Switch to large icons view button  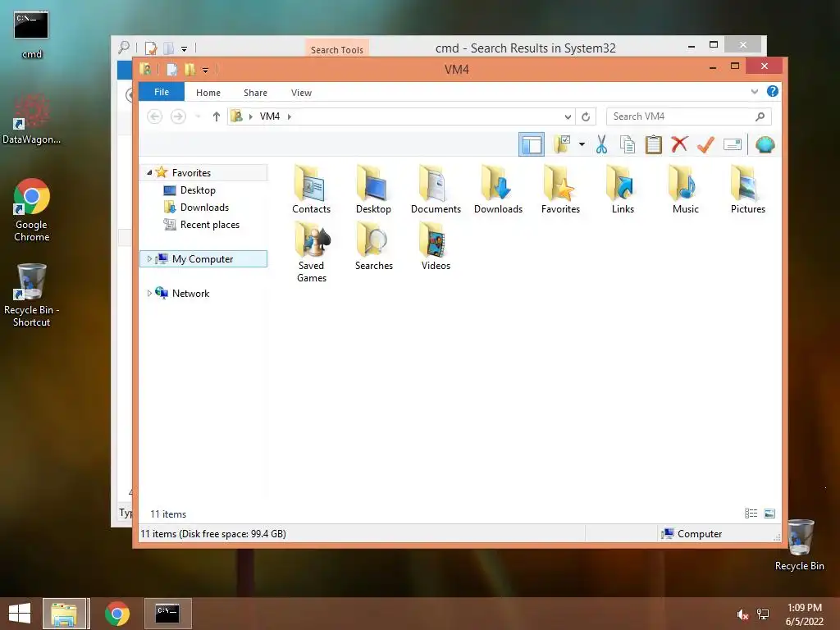pos(769,514)
